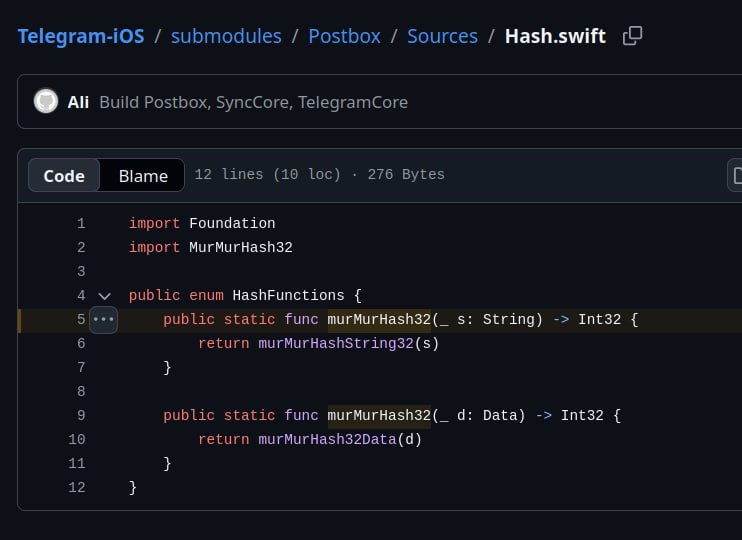
Task: Click MurMurHash32 import on line 2
Action: point(241,248)
